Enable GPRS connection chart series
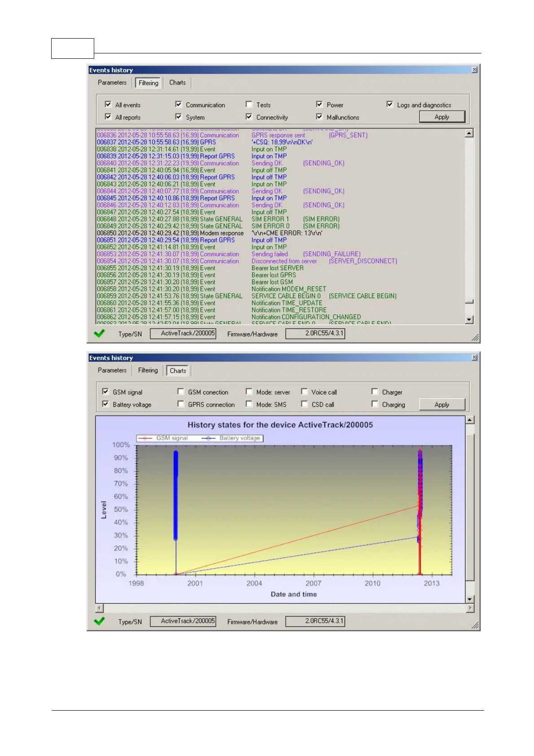Screen dimensions: 534x756 click(181, 404)
